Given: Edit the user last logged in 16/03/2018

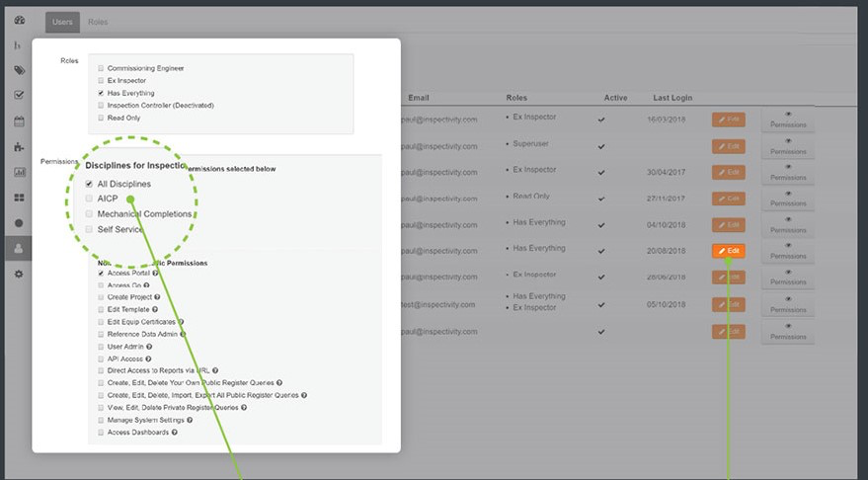Looking at the screenshot, I should coord(729,120).
